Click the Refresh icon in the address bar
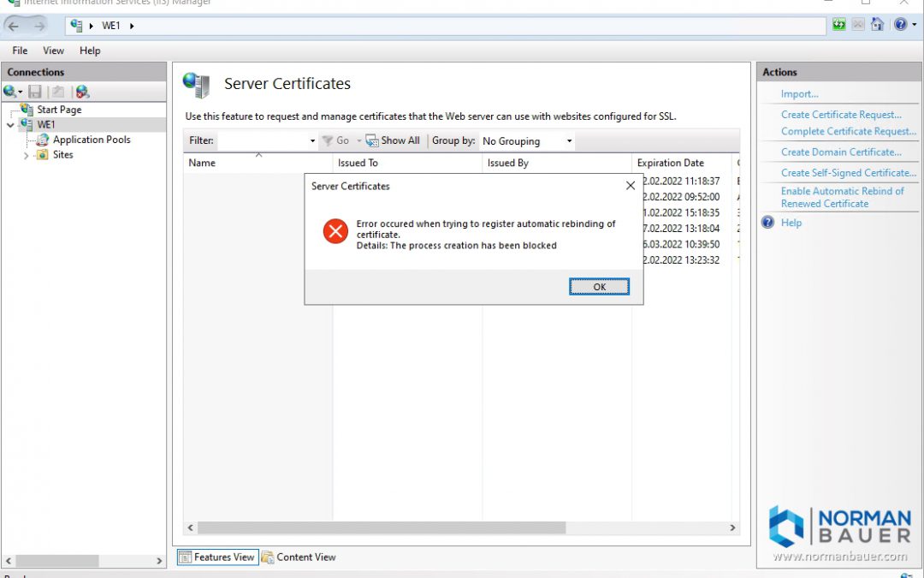This screenshot has width=924, height=578. 838,25
